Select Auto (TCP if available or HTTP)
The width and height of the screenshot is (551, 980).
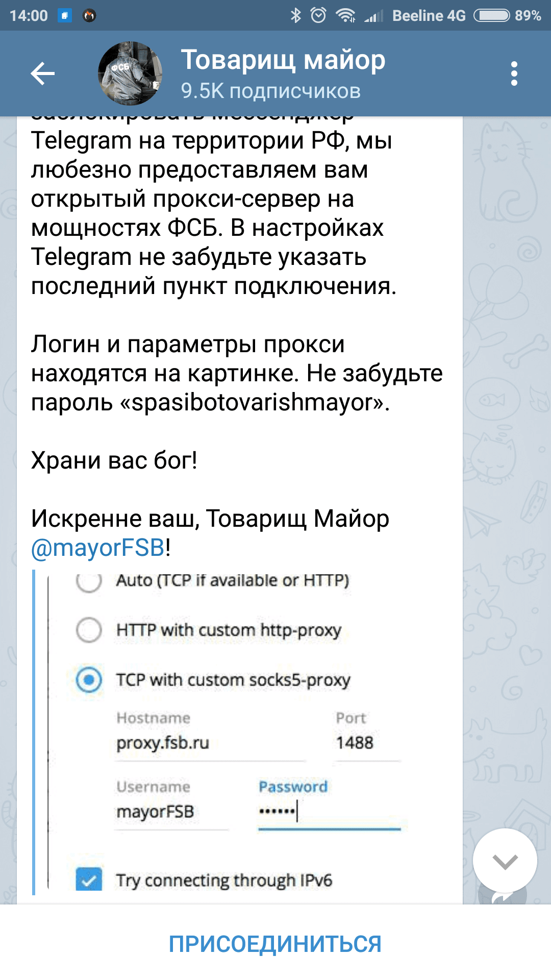click(89, 581)
